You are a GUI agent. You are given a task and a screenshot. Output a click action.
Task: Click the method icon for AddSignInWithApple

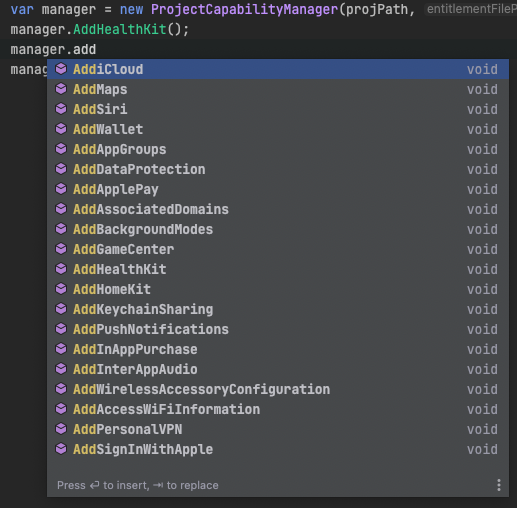tap(61, 449)
